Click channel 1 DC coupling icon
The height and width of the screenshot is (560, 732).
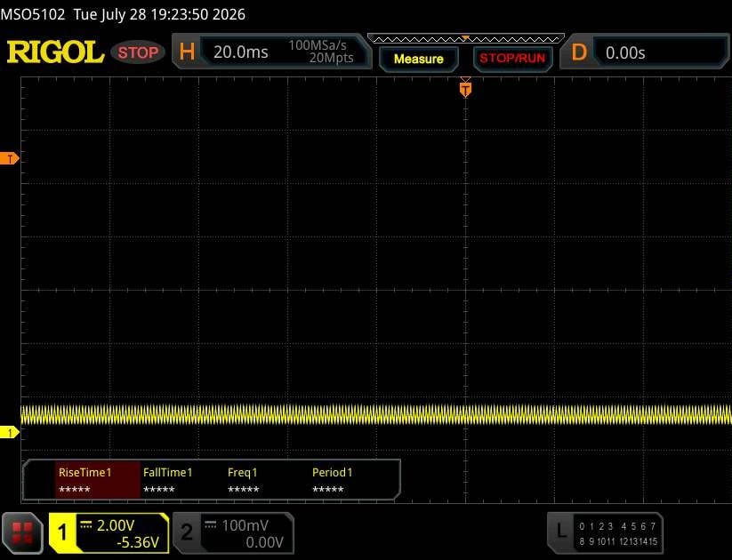click(x=86, y=525)
